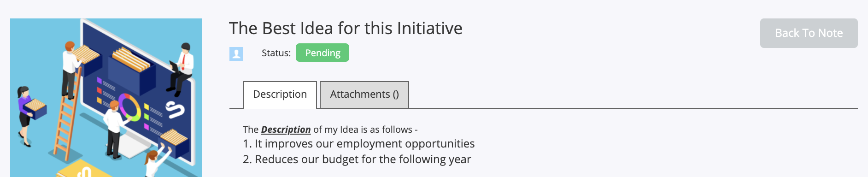This screenshot has width=868, height=177.
Task: Click the man with laptop atop monitor
Action: (181, 68)
